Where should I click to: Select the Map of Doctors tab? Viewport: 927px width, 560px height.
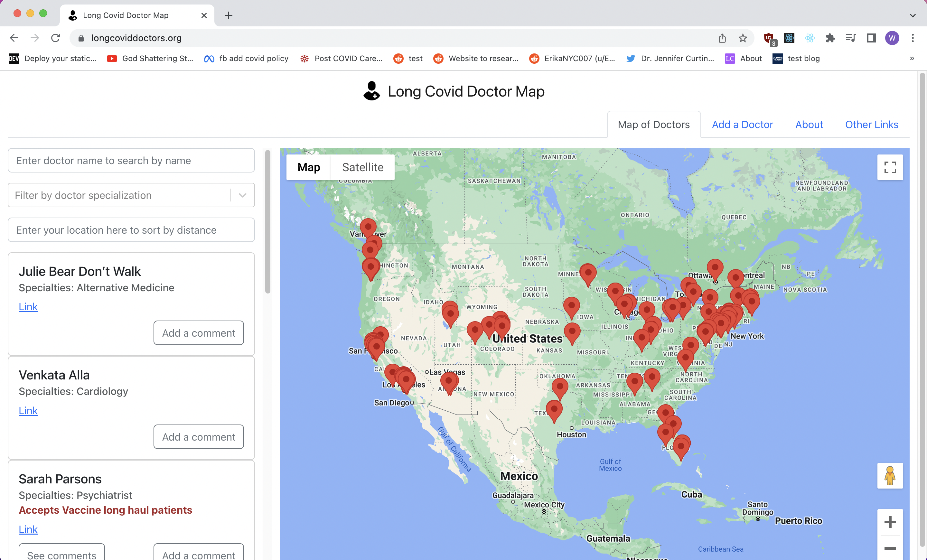(653, 125)
